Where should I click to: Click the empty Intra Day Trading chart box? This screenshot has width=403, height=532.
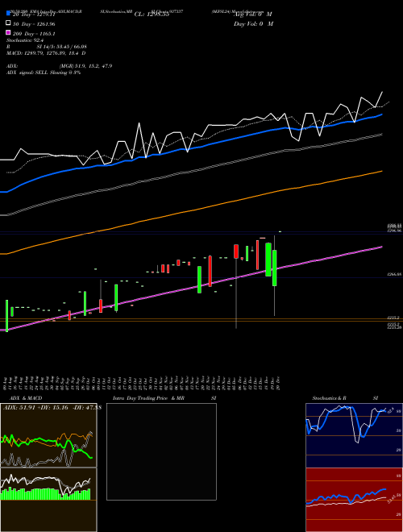tap(161, 451)
